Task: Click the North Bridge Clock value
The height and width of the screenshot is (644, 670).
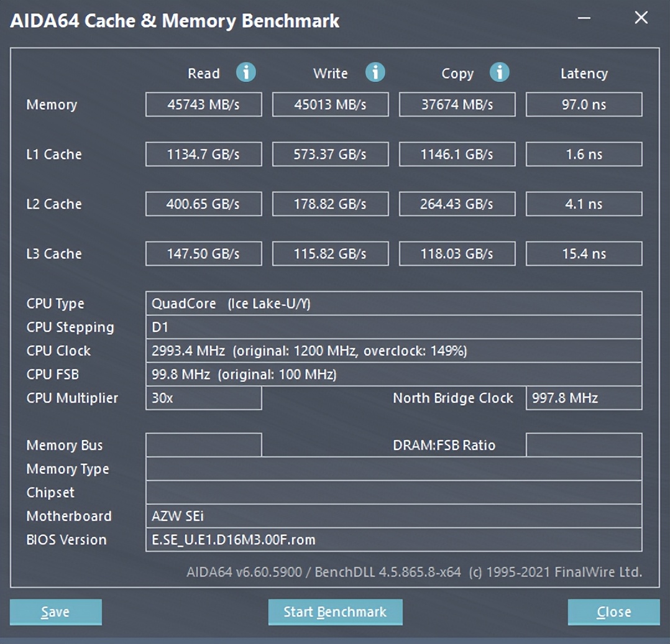Action: click(584, 398)
